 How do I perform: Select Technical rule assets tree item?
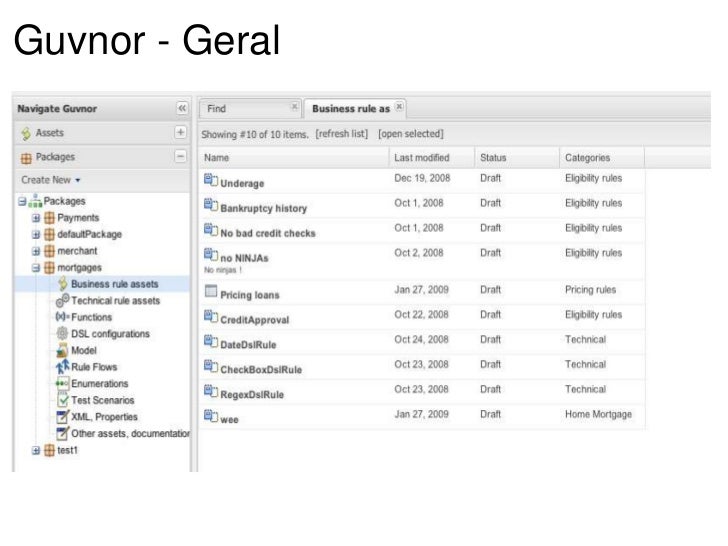click(115, 300)
